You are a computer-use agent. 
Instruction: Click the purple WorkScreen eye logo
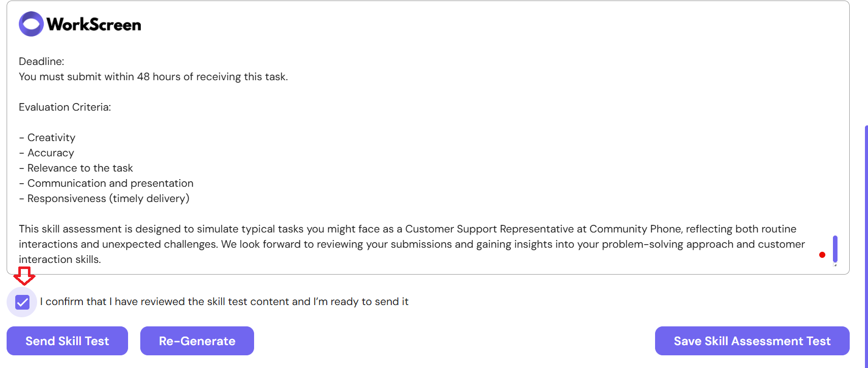[x=32, y=24]
